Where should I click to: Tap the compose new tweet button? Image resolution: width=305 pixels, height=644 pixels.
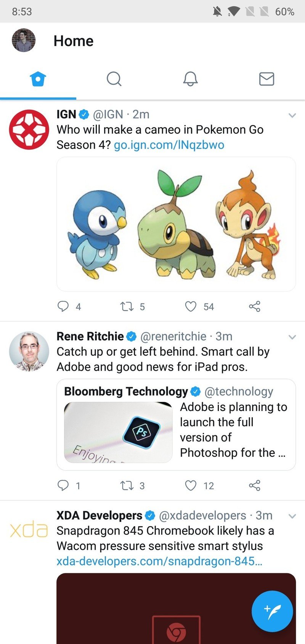[272, 611]
